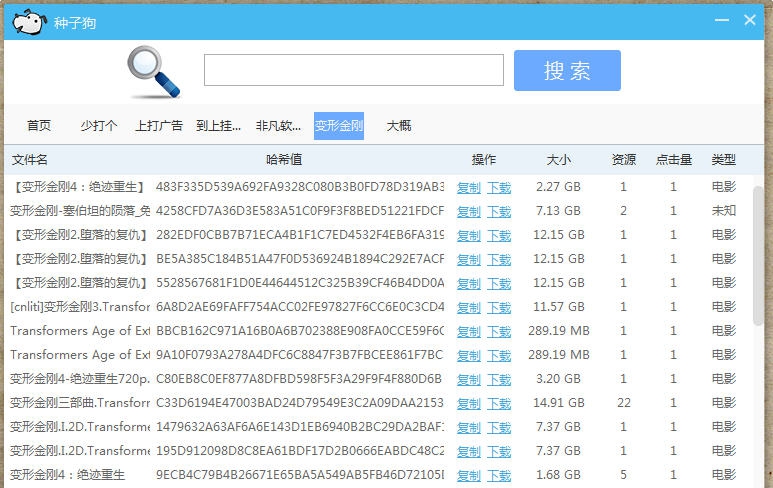Screen dimensions: 773x488
Task: Copy hash starting BBCB162C
Action: (469, 332)
